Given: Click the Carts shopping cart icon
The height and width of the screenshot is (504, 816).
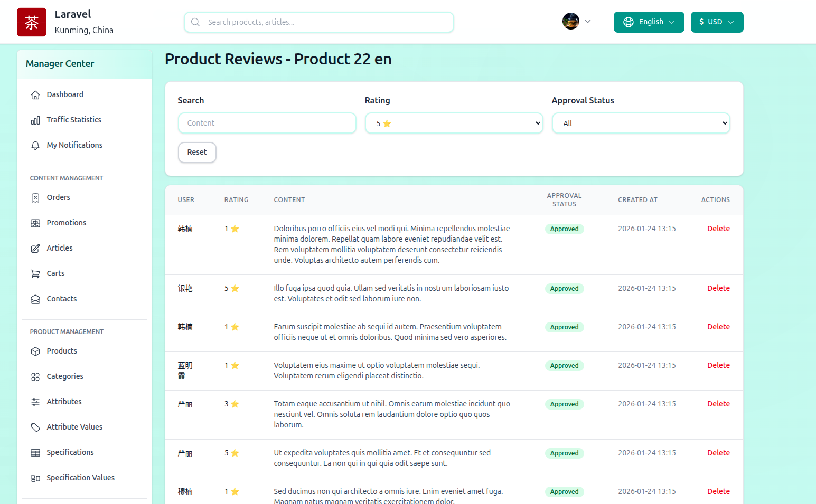Looking at the screenshot, I should (35, 274).
